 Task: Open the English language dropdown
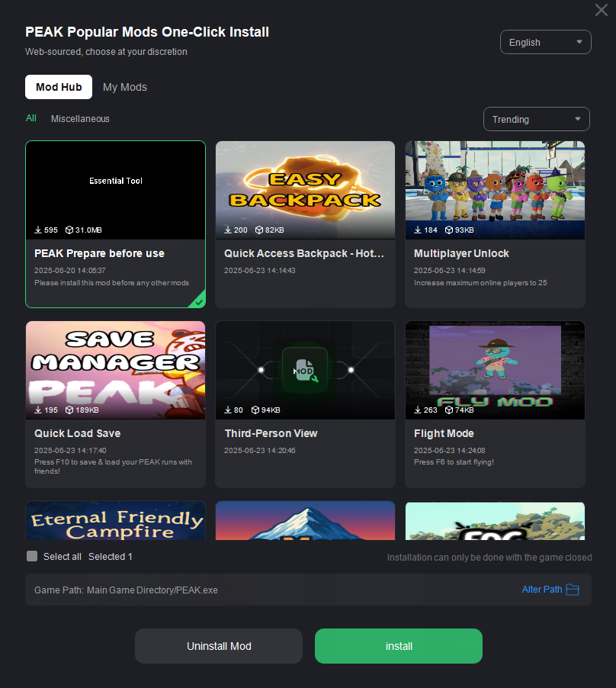coord(545,42)
